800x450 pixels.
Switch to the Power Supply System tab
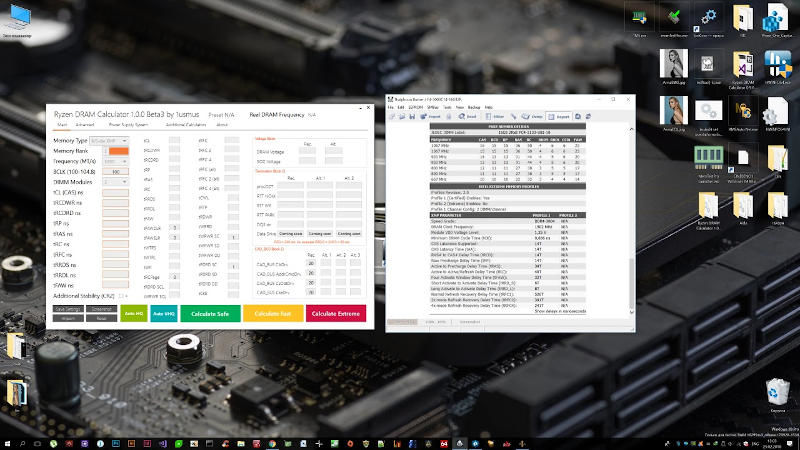[128, 124]
